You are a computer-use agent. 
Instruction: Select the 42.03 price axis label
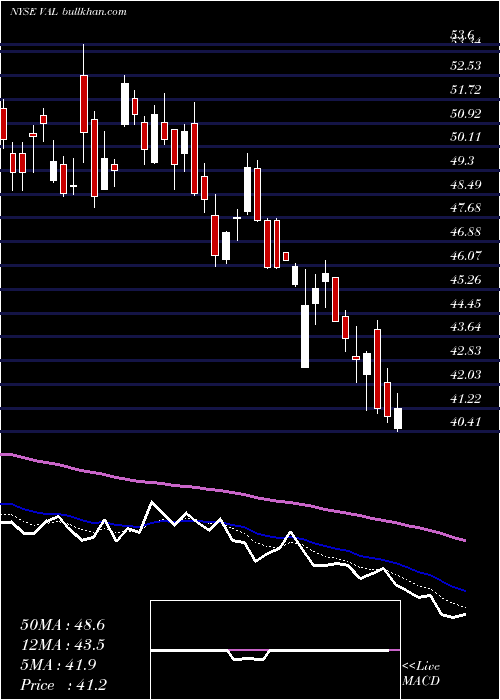coord(466,375)
